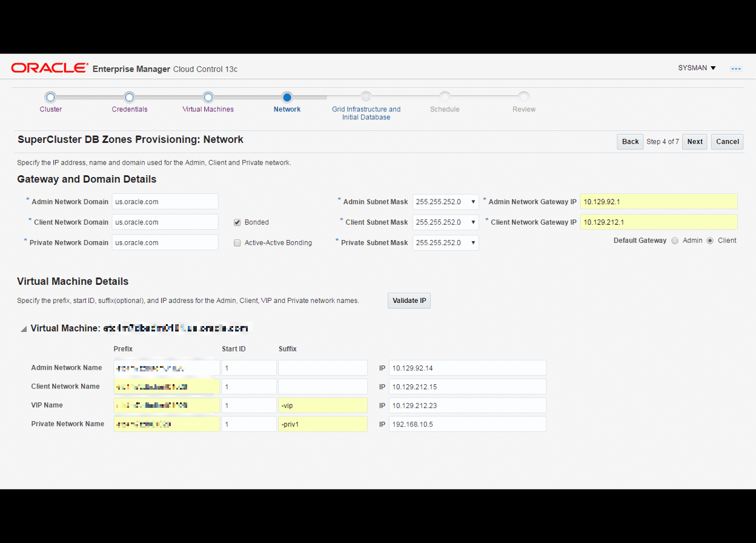Click the Back button
This screenshot has height=543, width=756.
(x=630, y=142)
